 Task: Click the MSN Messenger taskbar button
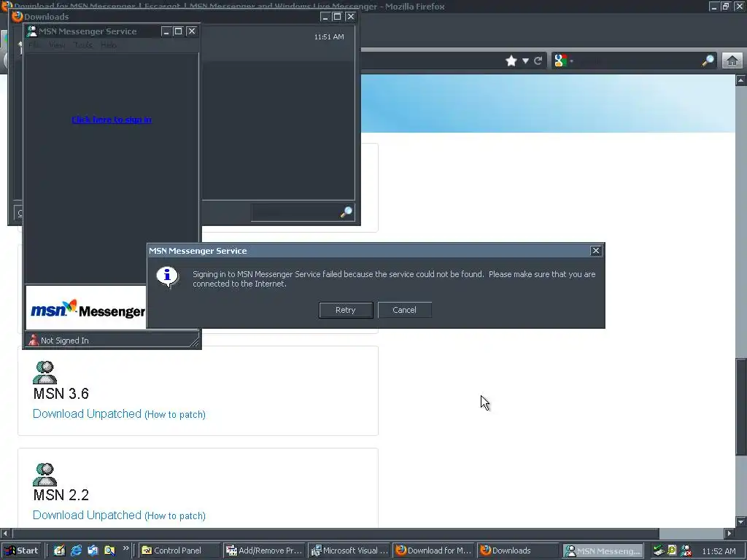pos(603,551)
